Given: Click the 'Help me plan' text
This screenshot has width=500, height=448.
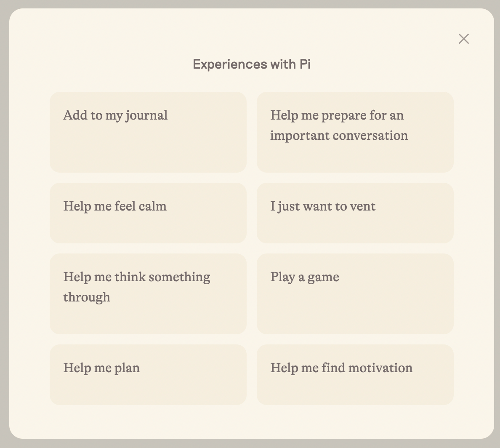Looking at the screenshot, I should 101,368.
